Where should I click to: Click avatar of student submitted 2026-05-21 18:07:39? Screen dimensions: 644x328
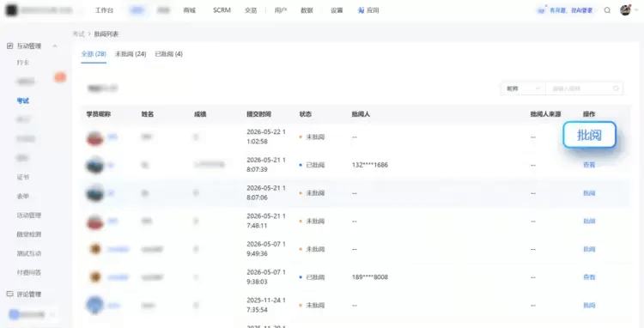94,165
